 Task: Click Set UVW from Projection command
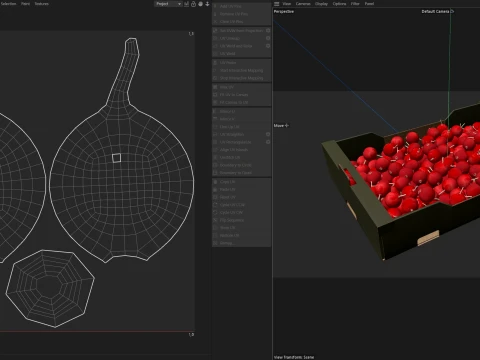coord(239,31)
